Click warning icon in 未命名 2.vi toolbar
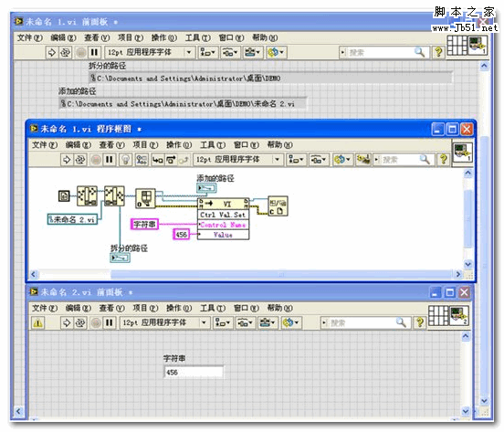 pos(37,322)
